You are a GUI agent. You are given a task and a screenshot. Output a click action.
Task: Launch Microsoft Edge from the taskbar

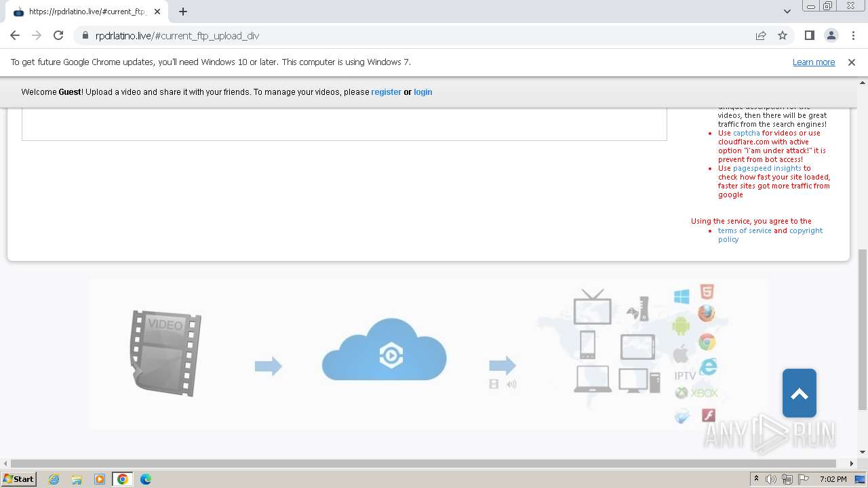(146, 479)
